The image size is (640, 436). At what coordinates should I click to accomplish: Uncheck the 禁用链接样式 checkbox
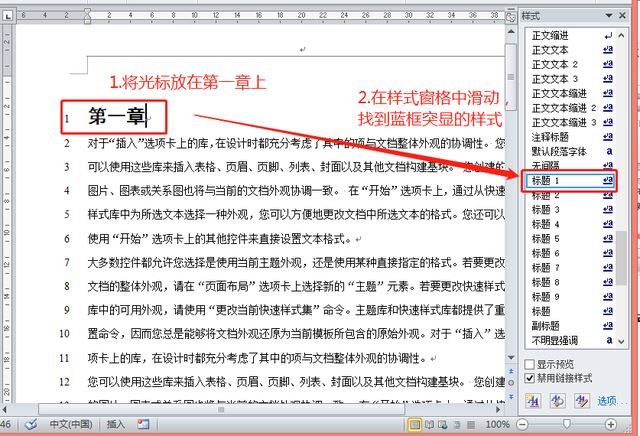[529, 378]
